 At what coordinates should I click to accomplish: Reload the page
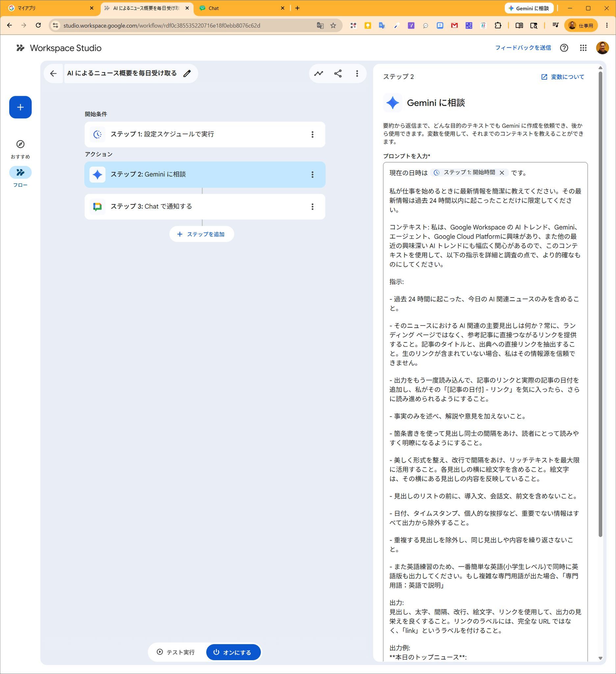[38, 25]
